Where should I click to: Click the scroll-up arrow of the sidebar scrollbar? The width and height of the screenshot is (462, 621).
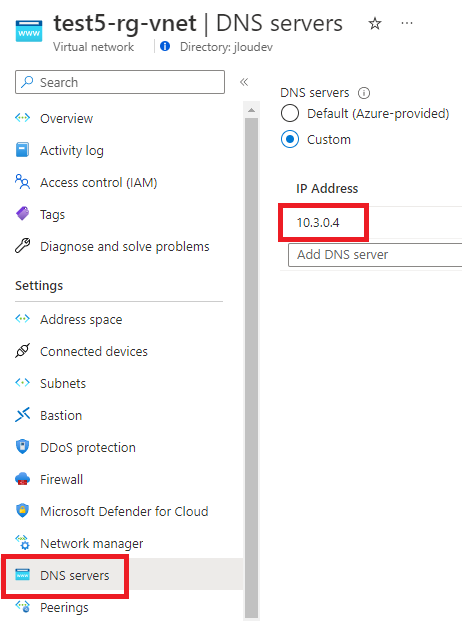(251, 110)
